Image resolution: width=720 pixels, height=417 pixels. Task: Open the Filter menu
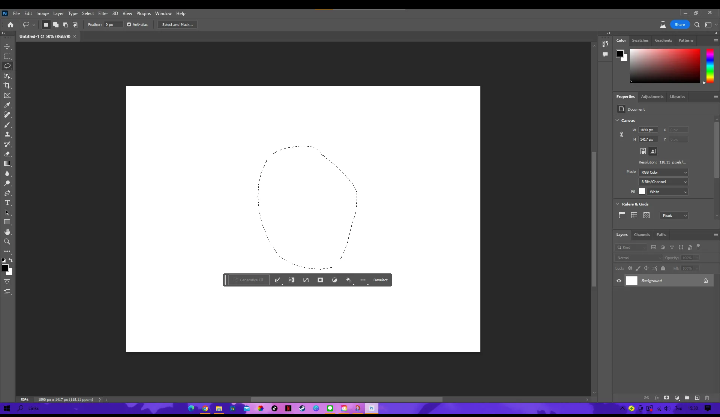[x=103, y=14]
